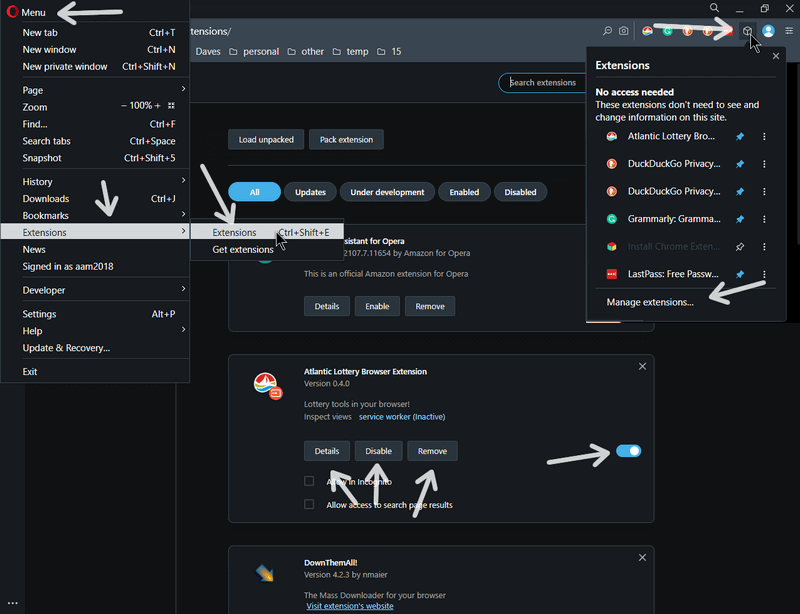The width and height of the screenshot is (800, 614).
Task: Open Manage extensions link in popup
Action: pos(649,302)
